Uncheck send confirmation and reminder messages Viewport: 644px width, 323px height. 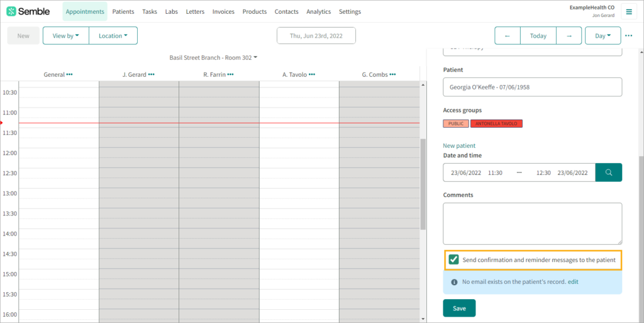tap(454, 259)
